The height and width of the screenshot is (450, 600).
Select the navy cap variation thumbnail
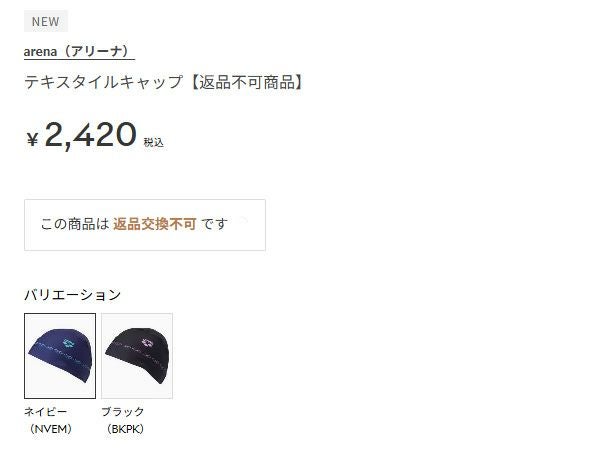60,356
